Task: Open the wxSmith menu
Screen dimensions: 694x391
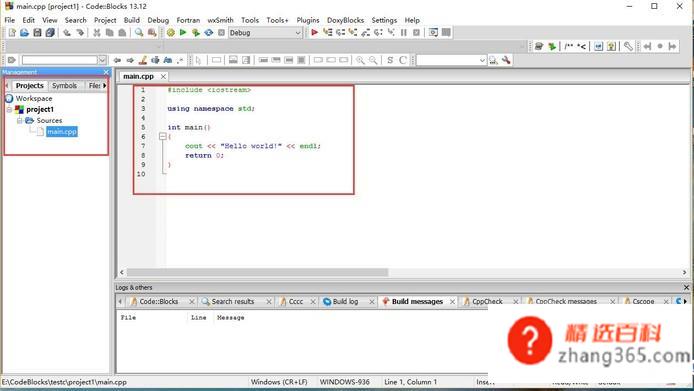Action: [220, 20]
